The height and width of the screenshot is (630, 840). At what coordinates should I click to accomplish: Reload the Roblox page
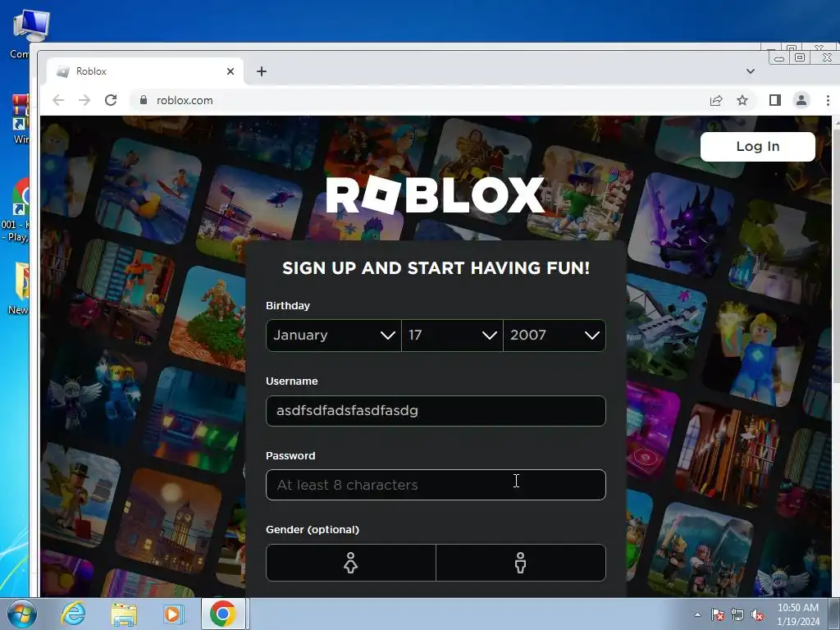click(111, 100)
